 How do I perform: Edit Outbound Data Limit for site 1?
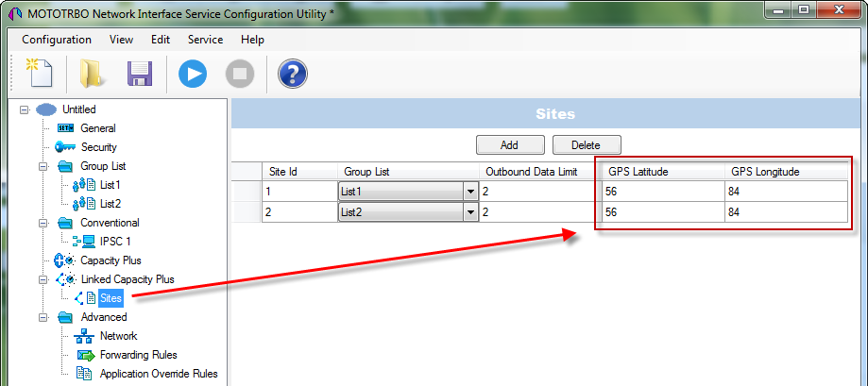coord(540,192)
